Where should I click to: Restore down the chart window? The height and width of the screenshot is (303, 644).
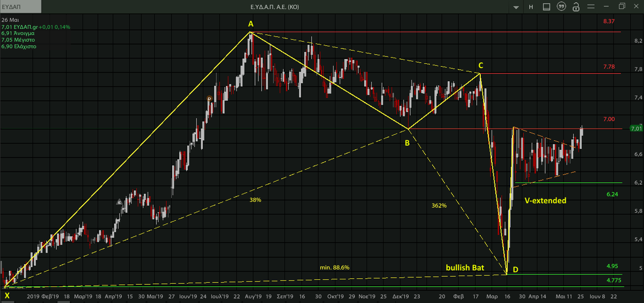(622, 6)
